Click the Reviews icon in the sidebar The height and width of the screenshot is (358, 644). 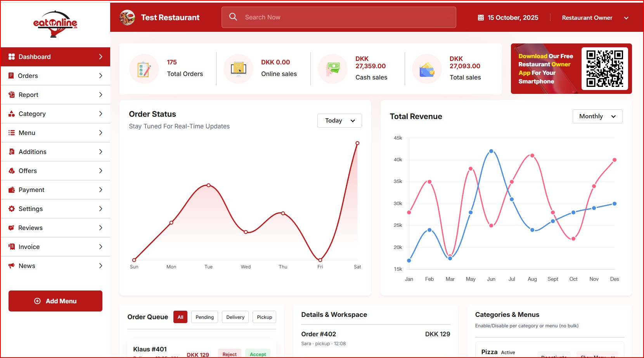click(12, 228)
